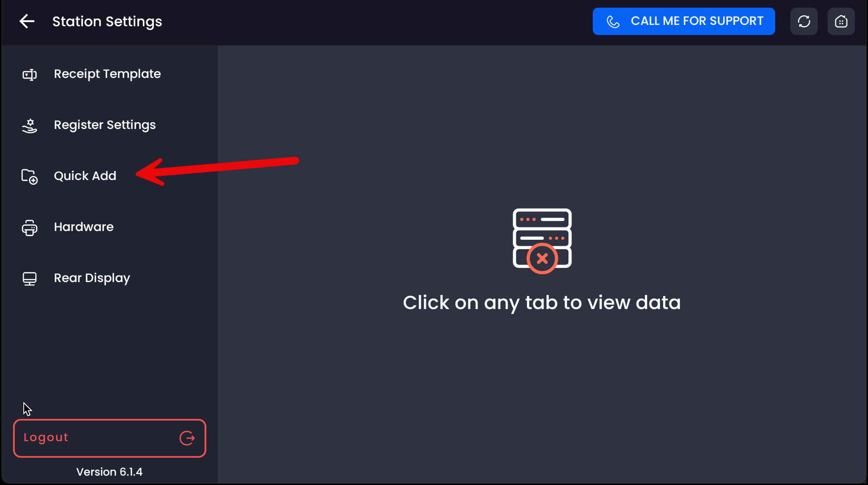Open the home icon button
The width and height of the screenshot is (868, 485).
841,21
